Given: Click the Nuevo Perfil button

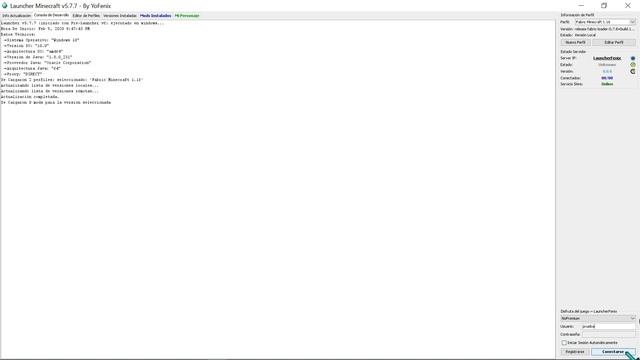Looking at the screenshot, I should click(x=576, y=42).
